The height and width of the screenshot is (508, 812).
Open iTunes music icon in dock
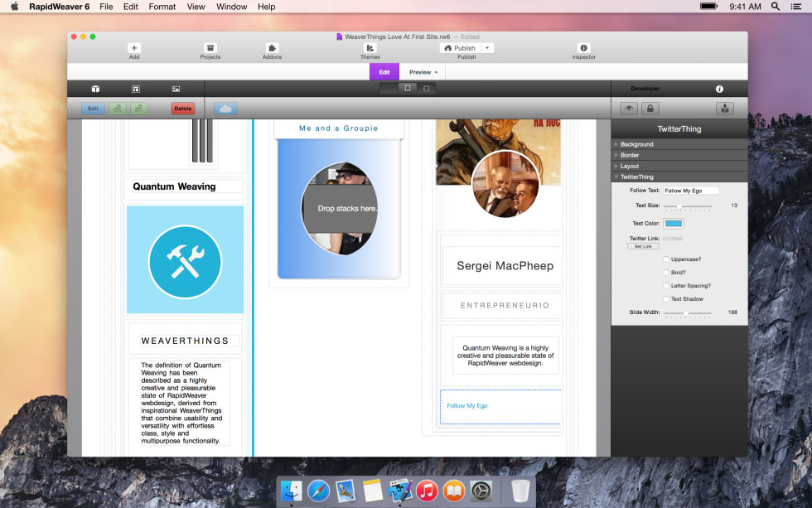pos(427,491)
